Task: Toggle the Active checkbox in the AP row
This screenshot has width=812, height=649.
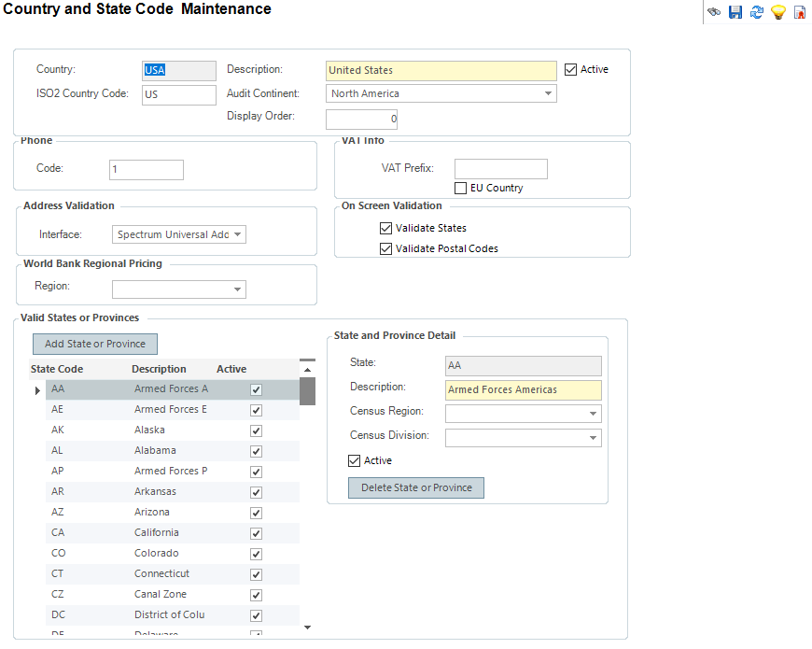Action: [256, 473]
